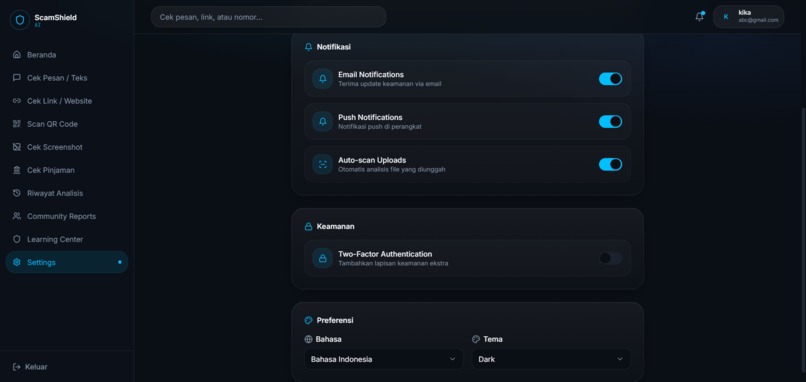Viewport: 806px width, 382px height.
Task: Click the Push Notifications bell icon
Action: pos(323,121)
